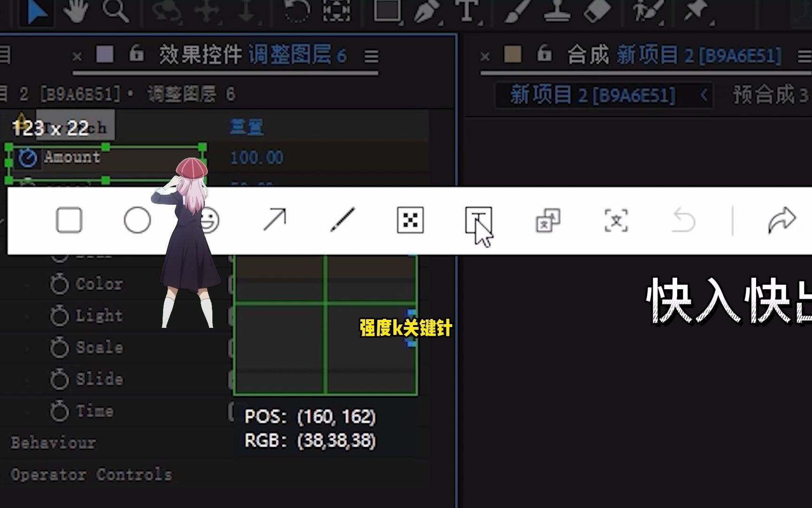Image resolution: width=812 pixels, height=508 pixels.
Task: Choose the Clone Stamp tool
Action: (557, 10)
